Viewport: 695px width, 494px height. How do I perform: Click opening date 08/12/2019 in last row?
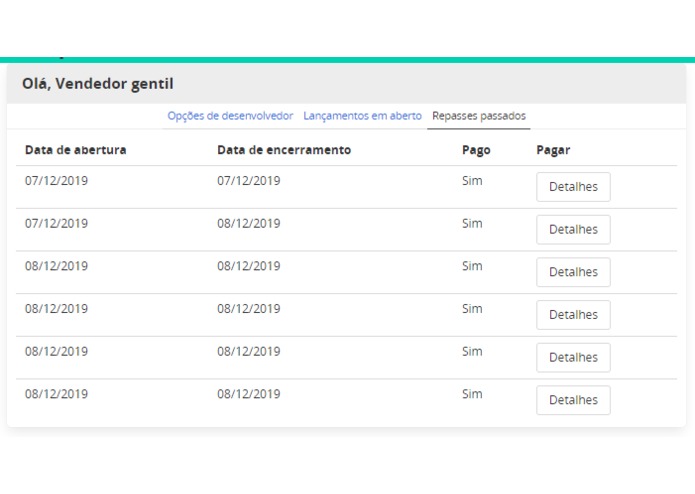click(x=56, y=394)
